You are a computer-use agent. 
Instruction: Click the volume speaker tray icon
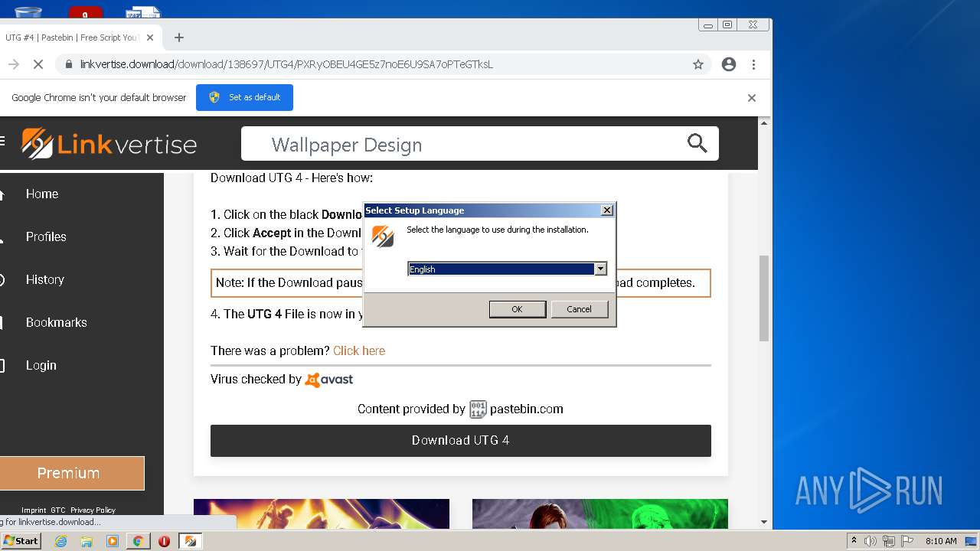871,541
